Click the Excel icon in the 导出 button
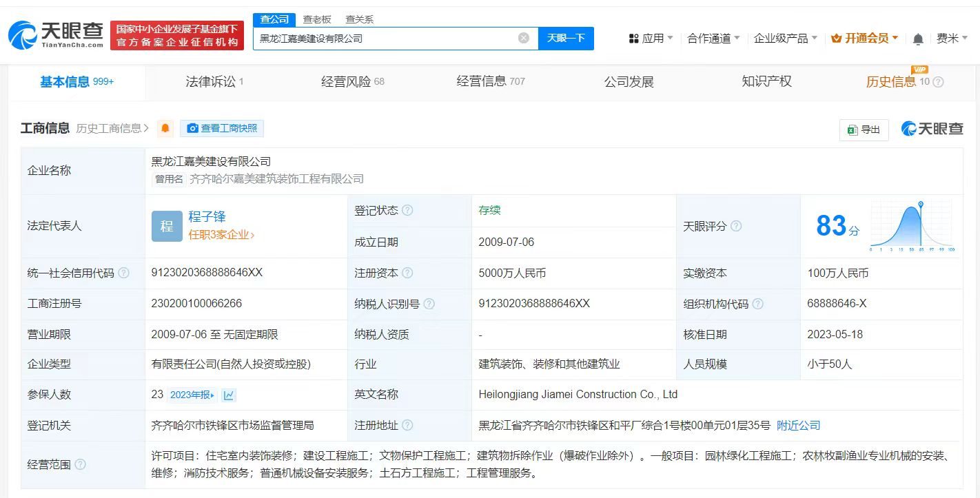 [x=854, y=129]
